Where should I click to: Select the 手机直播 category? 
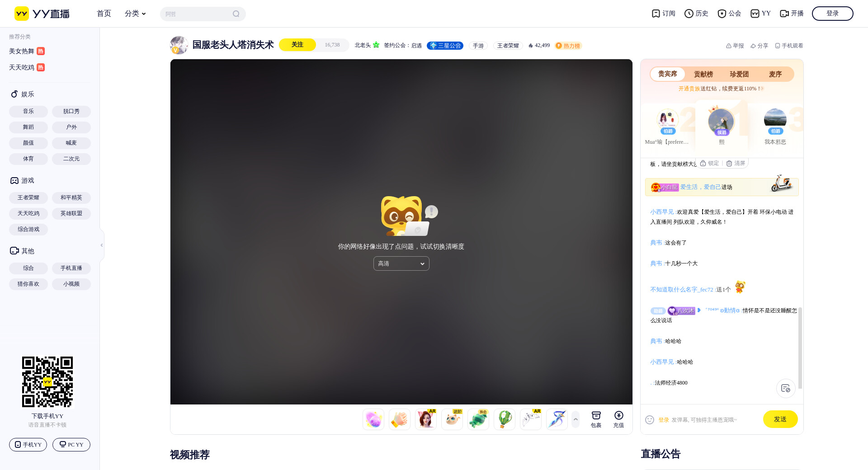point(71,268)
